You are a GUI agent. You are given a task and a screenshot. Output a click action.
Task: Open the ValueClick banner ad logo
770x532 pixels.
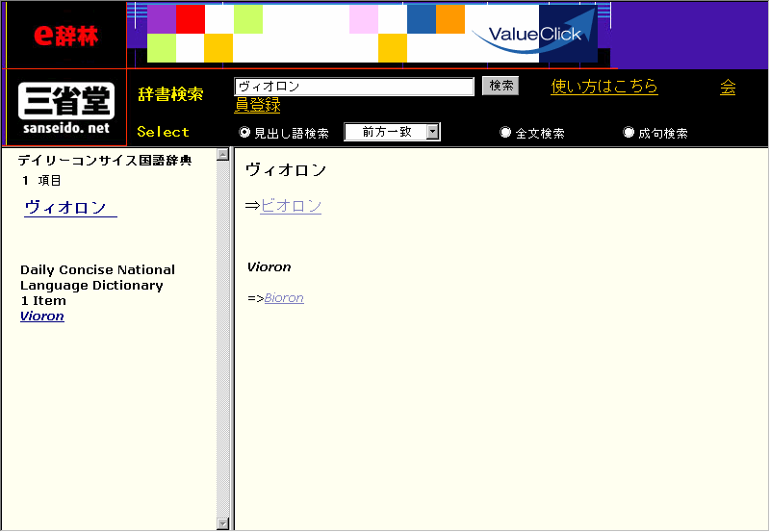[534, 35]
